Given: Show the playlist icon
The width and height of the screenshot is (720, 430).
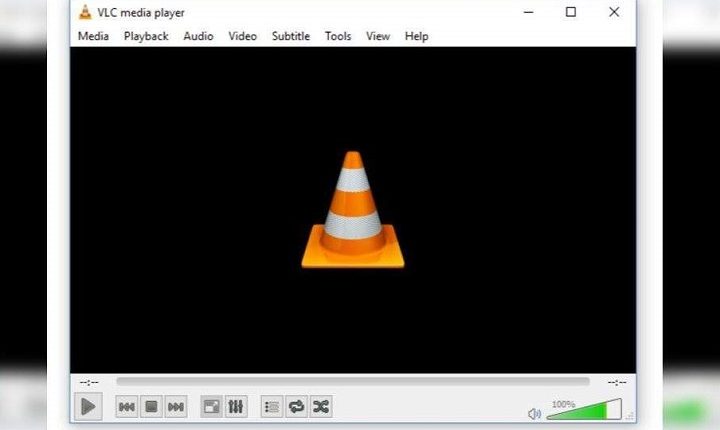Looking at the screenshot, I should coord(272,407).
